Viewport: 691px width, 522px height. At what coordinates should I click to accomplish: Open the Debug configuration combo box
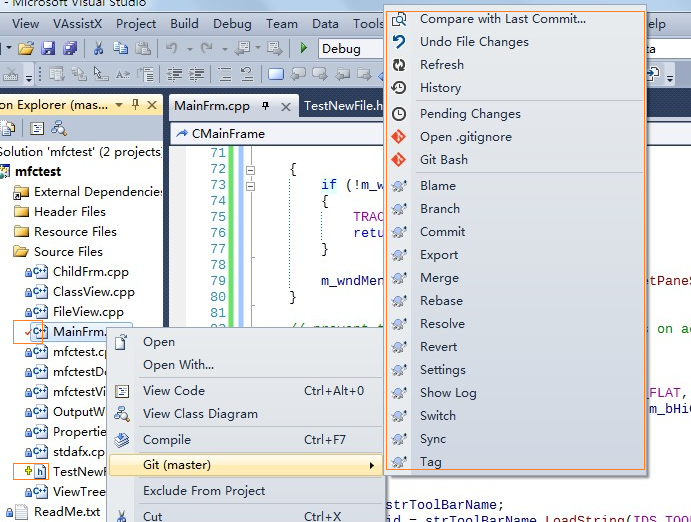pos(351,48)
